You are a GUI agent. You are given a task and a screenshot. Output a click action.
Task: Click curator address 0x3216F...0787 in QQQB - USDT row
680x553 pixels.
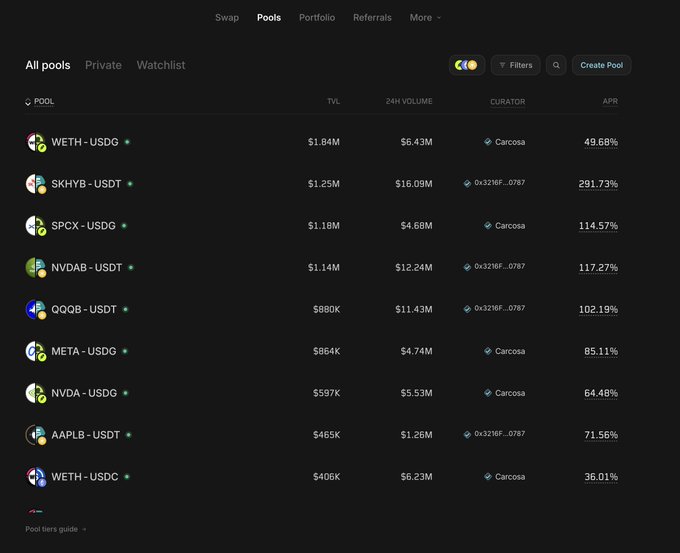pyautogui.click(x=500, y=308)
